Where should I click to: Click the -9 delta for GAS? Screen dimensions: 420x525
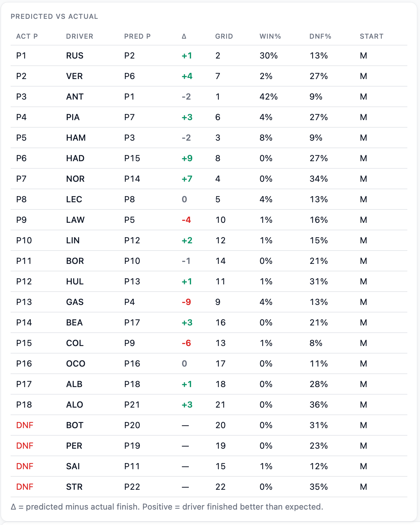(186, 302)
